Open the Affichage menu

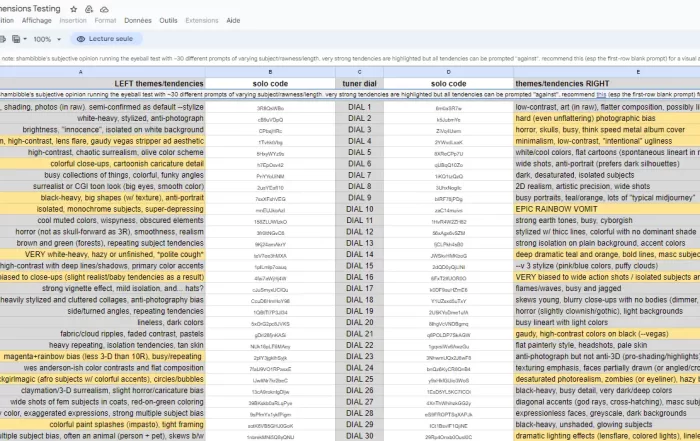click(x=37, y=21)
